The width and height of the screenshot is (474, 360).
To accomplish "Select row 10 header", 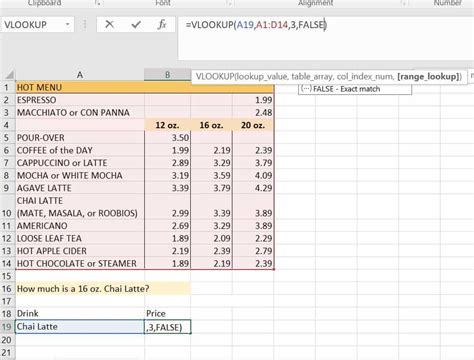I will point(7,207).
